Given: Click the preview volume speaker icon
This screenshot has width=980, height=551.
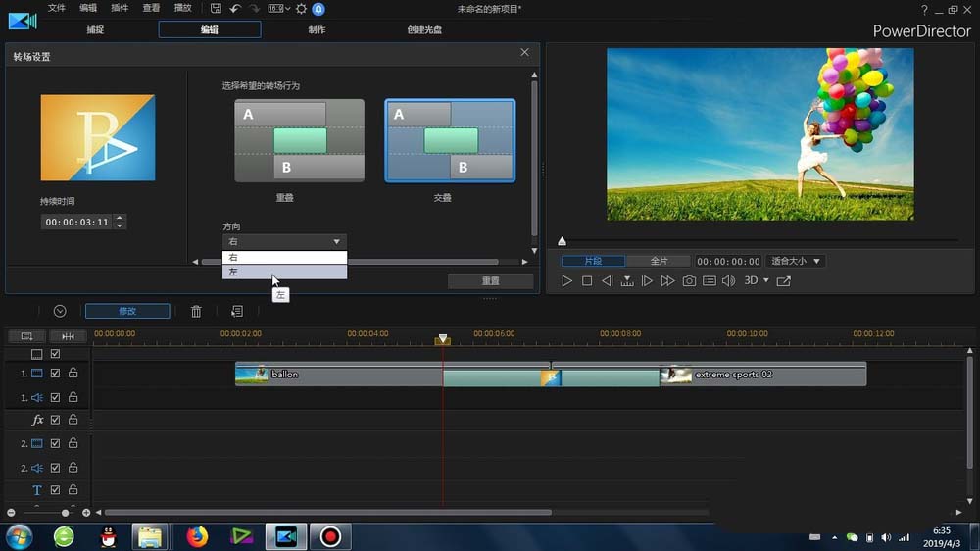Looking at the screenshot, I should 728,281.
